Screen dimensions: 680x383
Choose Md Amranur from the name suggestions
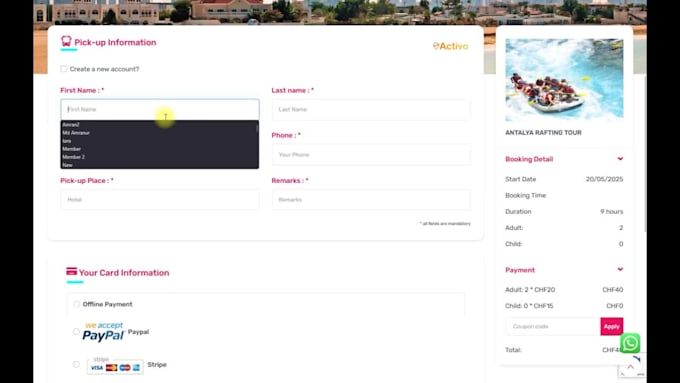pos(76,133)
